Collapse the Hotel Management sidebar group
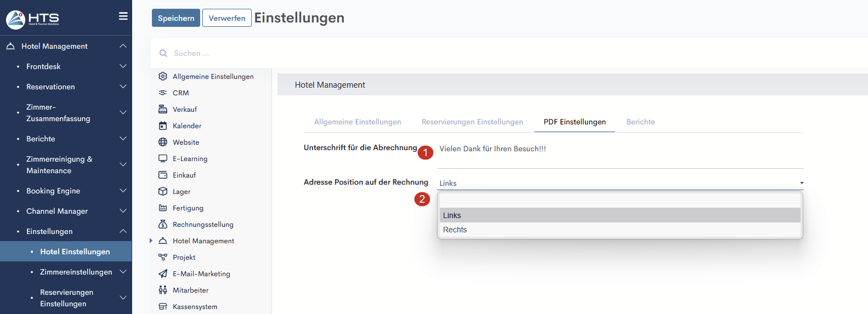This screenshot has height=314, width=868. click(x=123, y=46)
